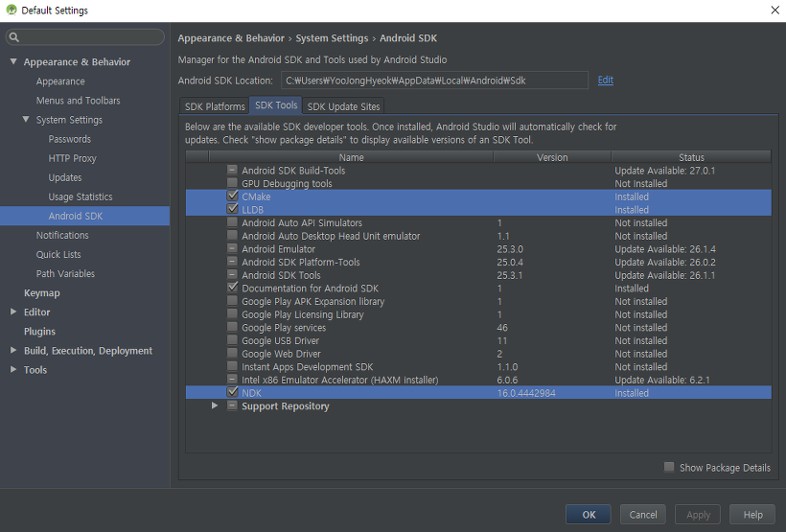This screenshot has height=532, width=786.
Task: Check the Google Play services checkbox
Action: pyautogui.click(x=232, y=327)
